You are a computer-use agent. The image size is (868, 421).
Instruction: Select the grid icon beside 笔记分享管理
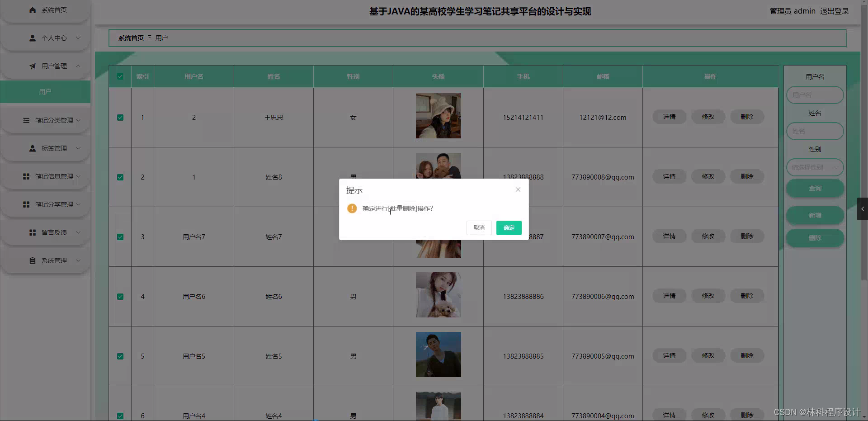[x=25, y=204]
